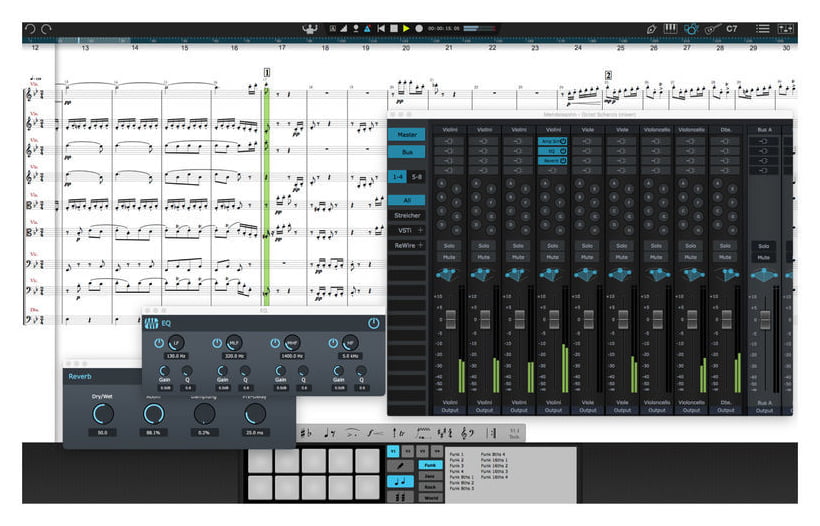
Task: Select the Streicher group in the mixer sidebar
Action: point(406,215)
